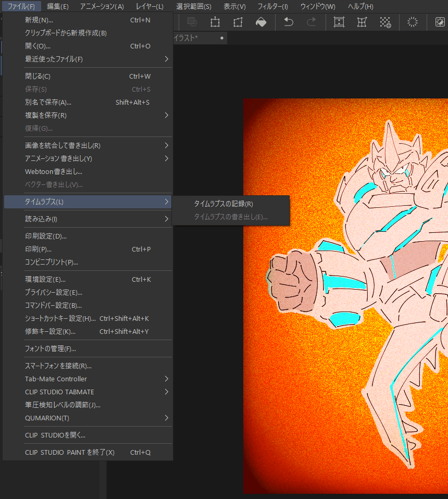Click the deselect icon on the toolbar
This screenshot has height=499, width=448.
pyautogui.click(x=192, y=22)
